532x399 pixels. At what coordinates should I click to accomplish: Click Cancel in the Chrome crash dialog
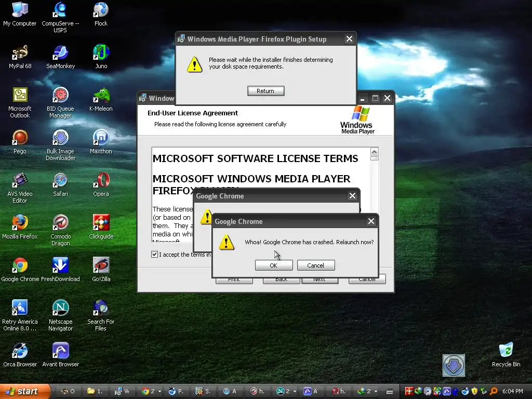point(316,265)
